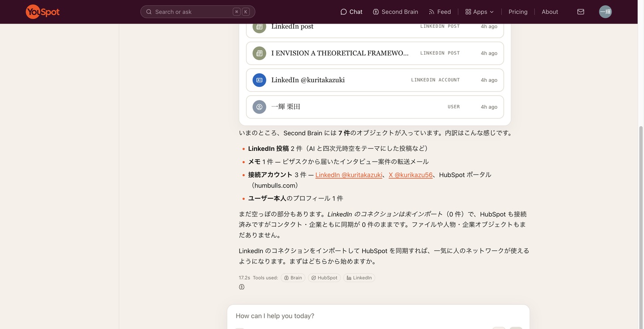Open the Feed tab

coord(440,12)
